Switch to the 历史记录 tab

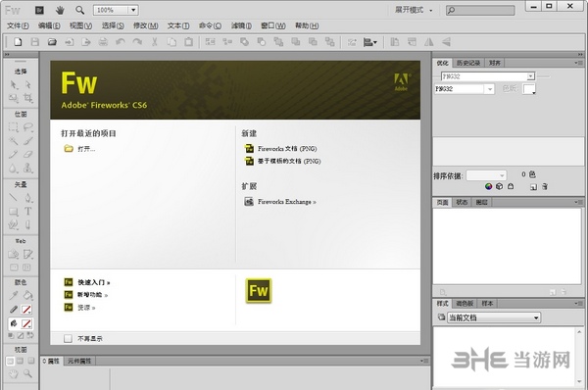click(468, 63)
